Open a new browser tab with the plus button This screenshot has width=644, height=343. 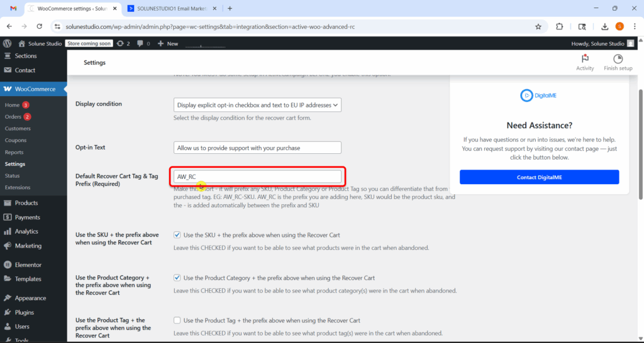click(x=230, y=8)
